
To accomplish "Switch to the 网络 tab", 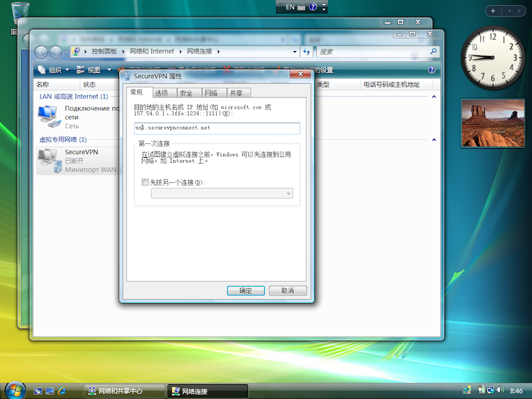I will pos(214,93).
